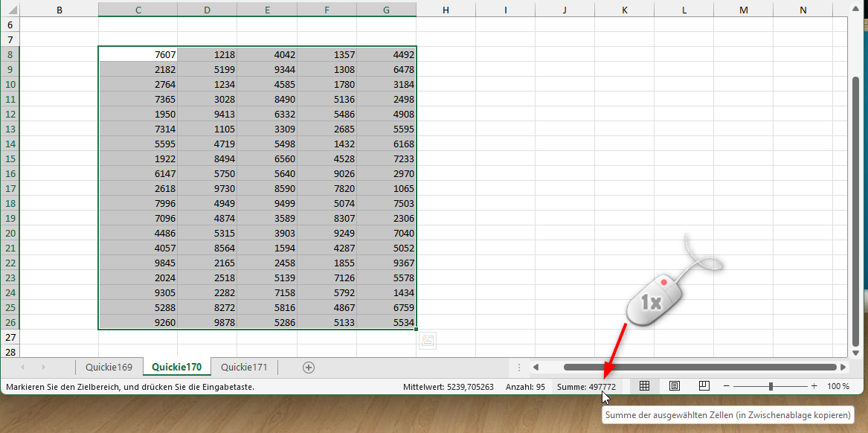Select row 26 header
The width and height of the screenshot is (868, 433).
click(10, 321)
